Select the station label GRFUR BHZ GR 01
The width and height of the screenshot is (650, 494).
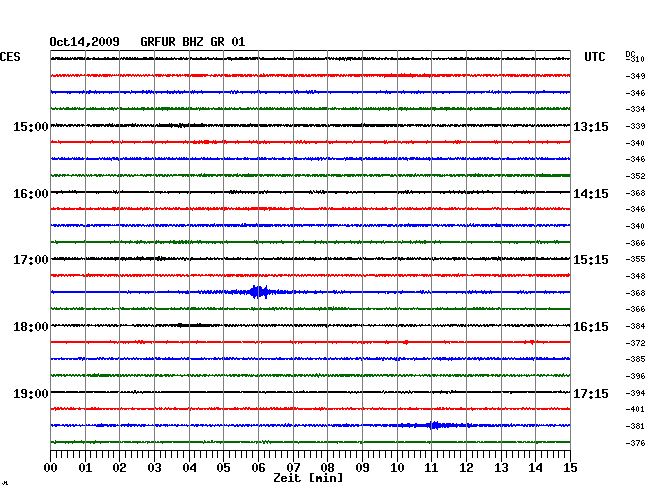pos(193,42)
